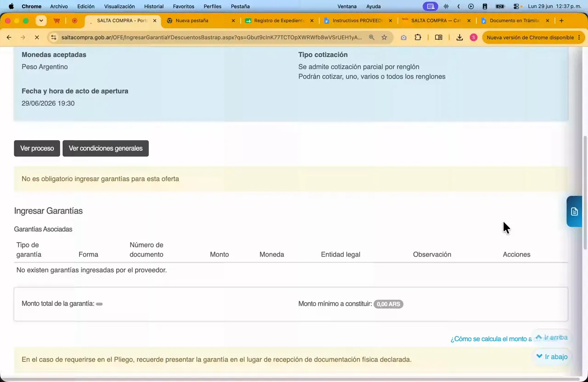Open the tab search dropdown arrow
Image resolution: width=588 pixels, height=382 pixels.
pyautogui.click(x=41, y=21)
